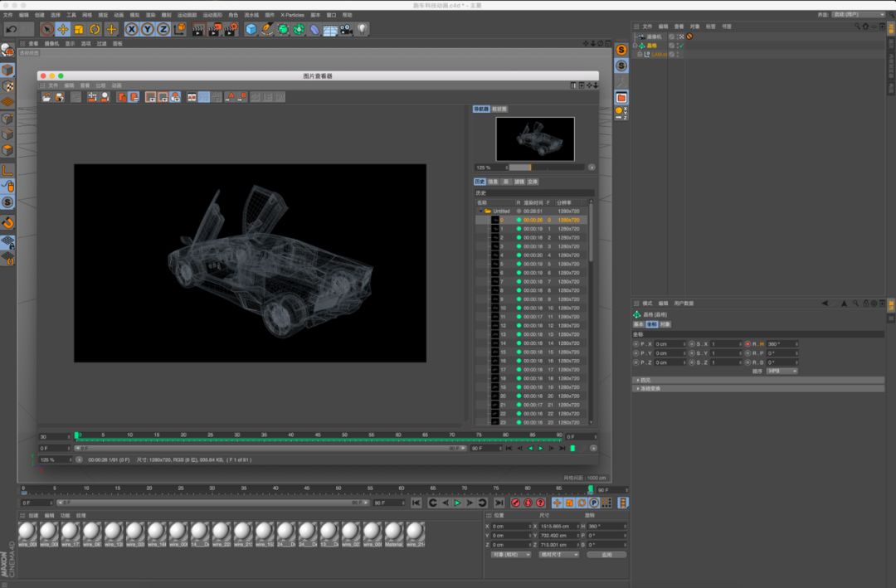This screenshot has height=588, width=896.
Task: Click the 应用 (Apply) button in coordinates
Action: [x=606, y=554]
